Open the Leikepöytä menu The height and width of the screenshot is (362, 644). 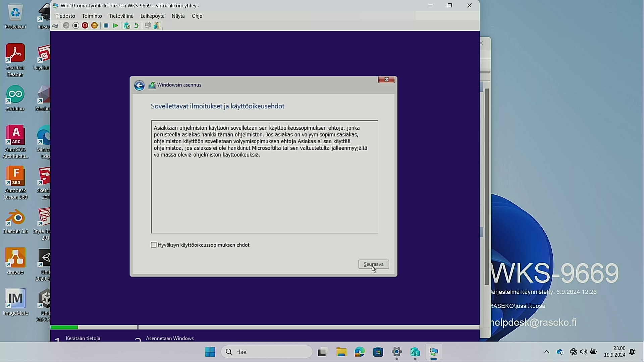[153, 16]
